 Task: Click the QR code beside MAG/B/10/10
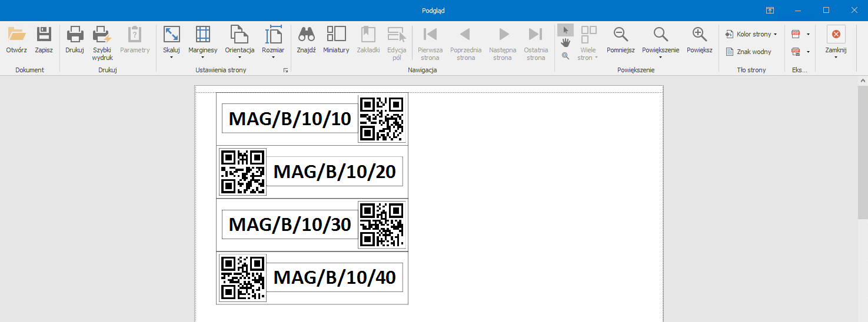click(x=382, y=119)
